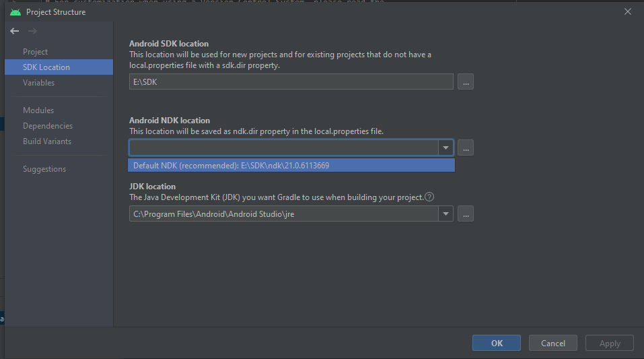Viewport: 644px width, 359px height.
Task: Browse for JDK location folder
Action: click(x=466, y=214)
